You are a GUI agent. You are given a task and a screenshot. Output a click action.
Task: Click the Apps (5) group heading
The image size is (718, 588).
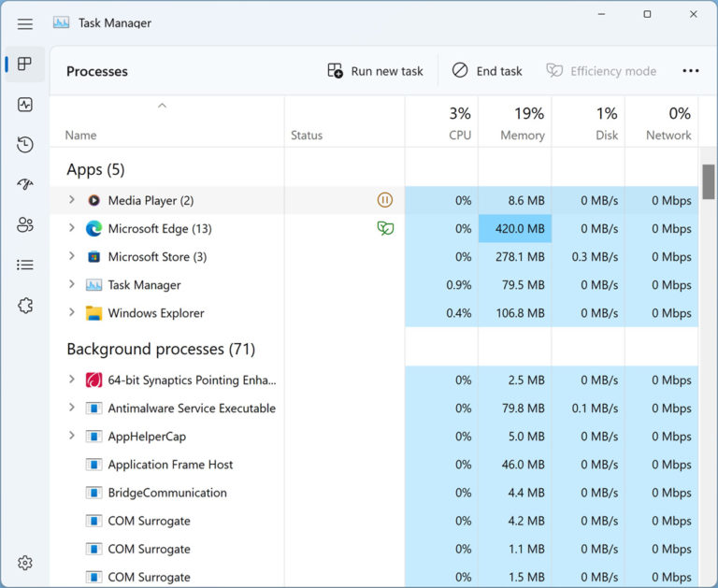click(x=95, y=169)
